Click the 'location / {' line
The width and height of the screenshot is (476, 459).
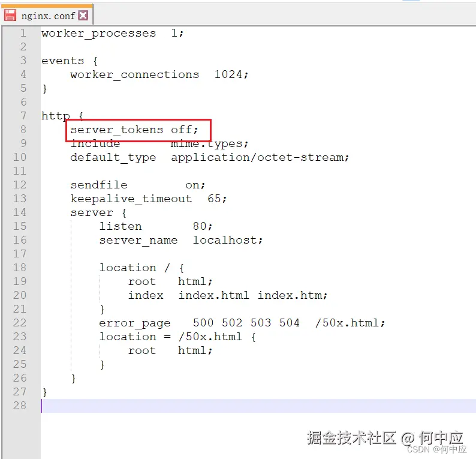pos(141,268)
